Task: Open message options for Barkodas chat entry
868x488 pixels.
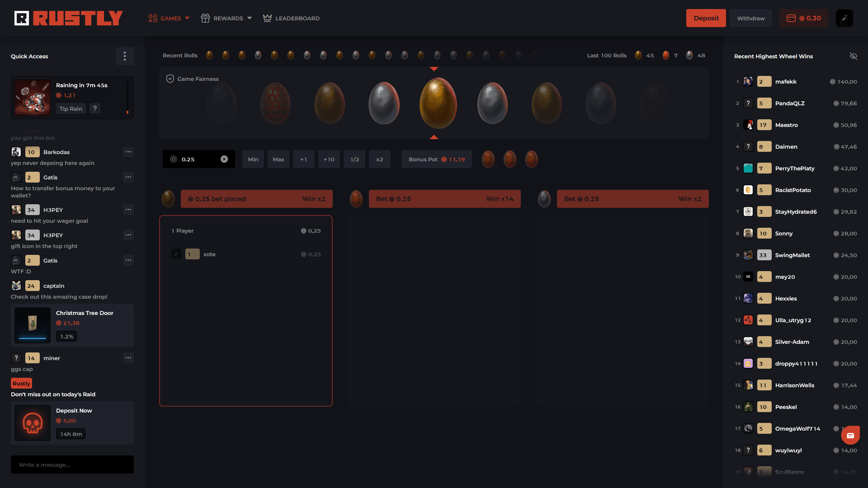Action: (128, 152)
